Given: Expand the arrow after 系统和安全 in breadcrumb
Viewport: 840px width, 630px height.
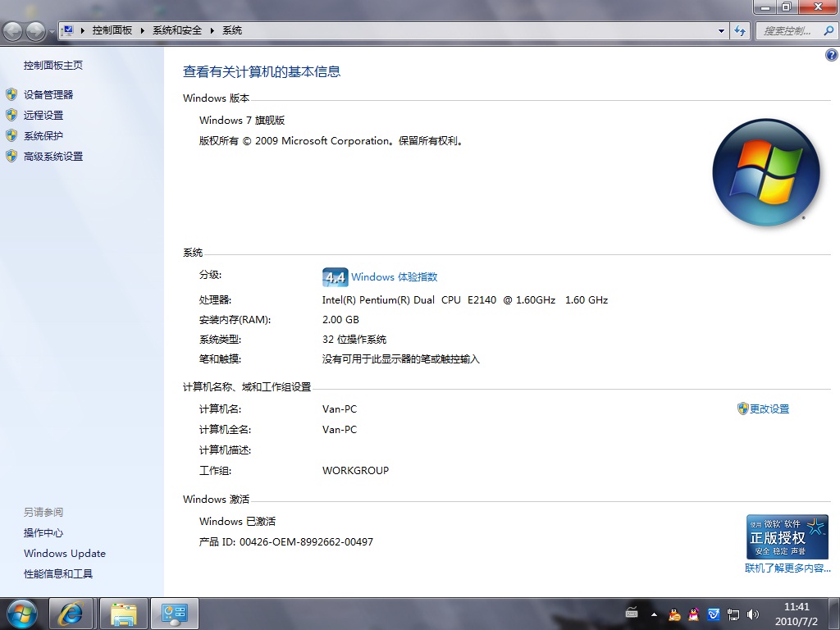Looking at the screenshot, I should tap(212, 30).
